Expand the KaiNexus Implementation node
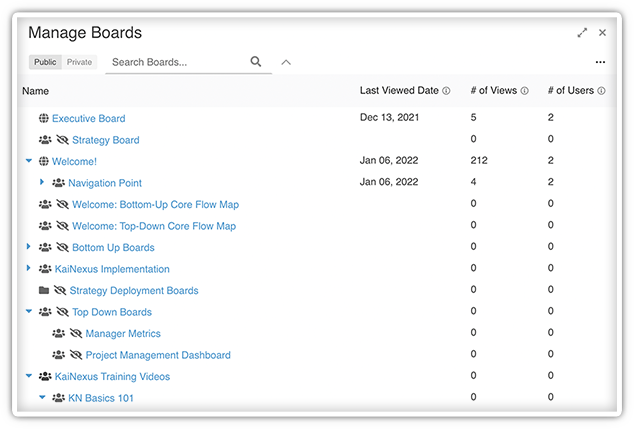 click(28, 268)
